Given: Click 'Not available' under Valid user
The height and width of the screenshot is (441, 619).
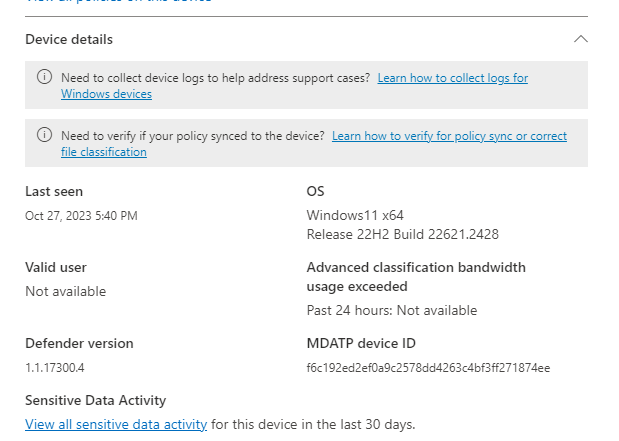Looking at the screenshot, I should coord(65,291).
